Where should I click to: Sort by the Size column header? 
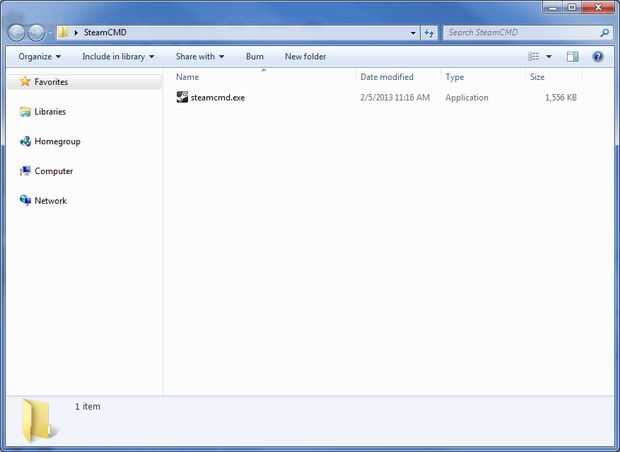coord(537,77)
